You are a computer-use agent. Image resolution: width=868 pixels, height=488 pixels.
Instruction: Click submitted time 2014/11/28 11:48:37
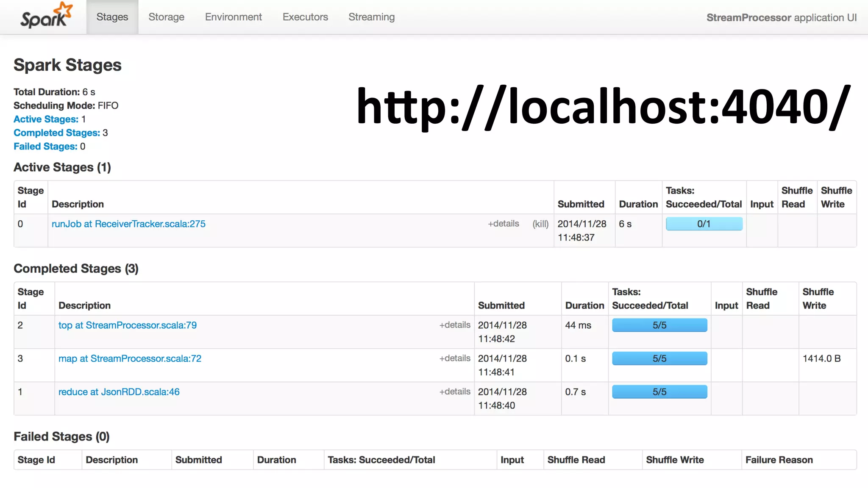[x=582, y=230]
